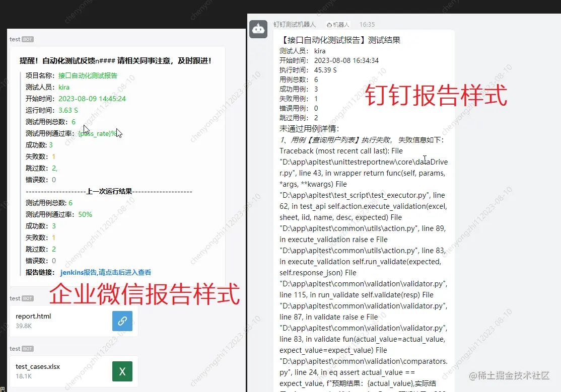
Task: Click the 50% pass rate value
Action: (85, 214)
